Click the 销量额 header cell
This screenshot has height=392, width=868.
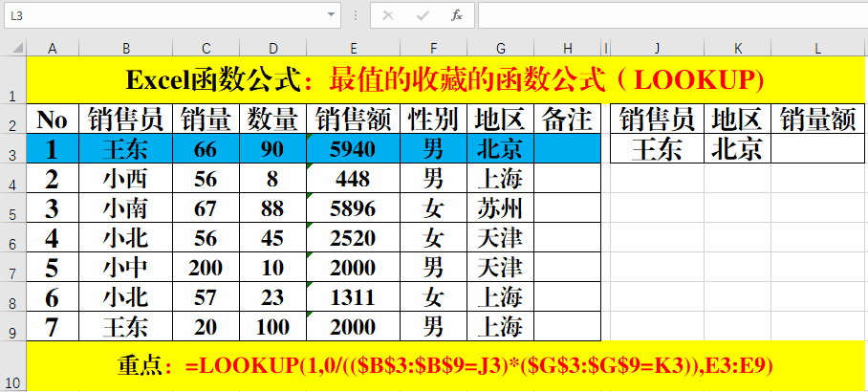818,119
